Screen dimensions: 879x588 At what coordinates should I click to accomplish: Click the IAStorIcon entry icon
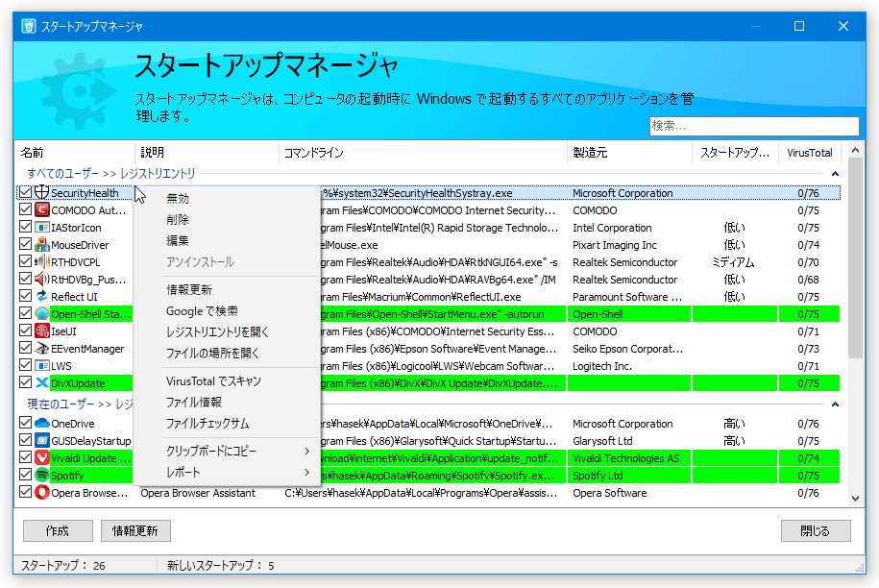(42, 227)
